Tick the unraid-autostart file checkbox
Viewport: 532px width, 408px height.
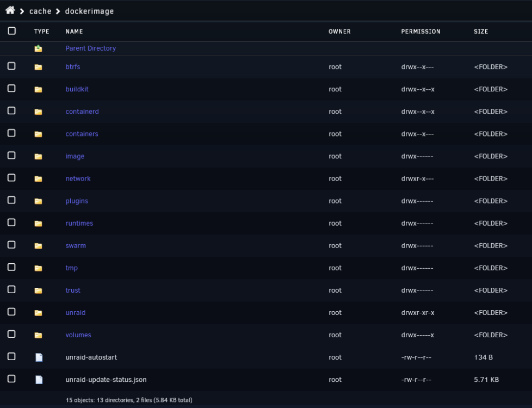(x=11, y=356)
